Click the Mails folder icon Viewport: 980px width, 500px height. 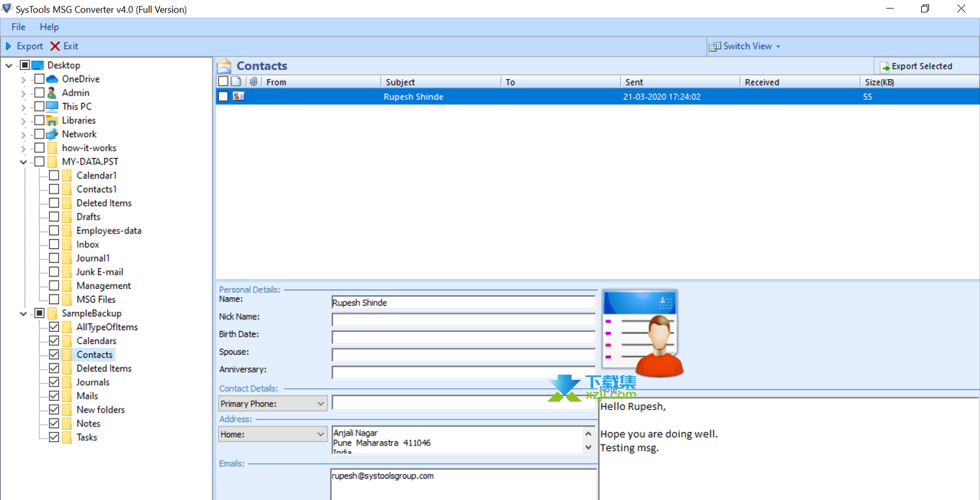coord(67,396)
